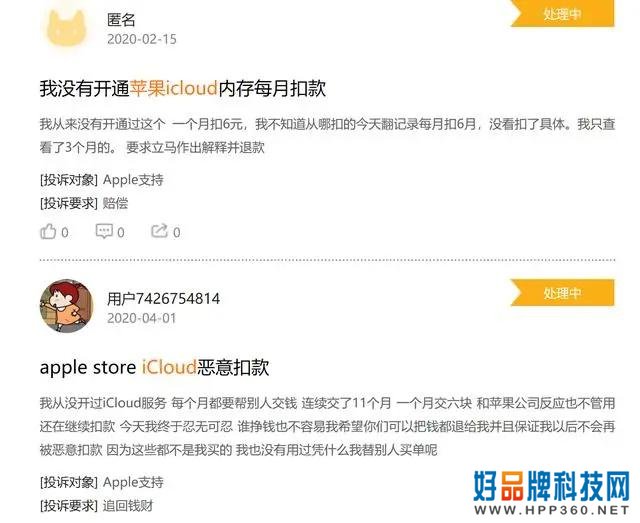
Task: Click Apple支持 complaint target in first post
Action: tap(133, 180)
